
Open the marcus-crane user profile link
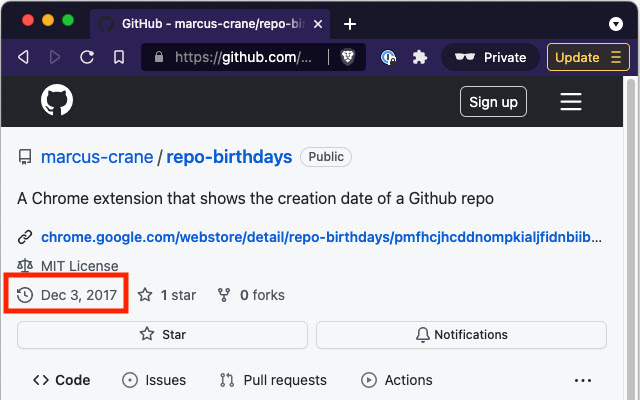point(97,157)
